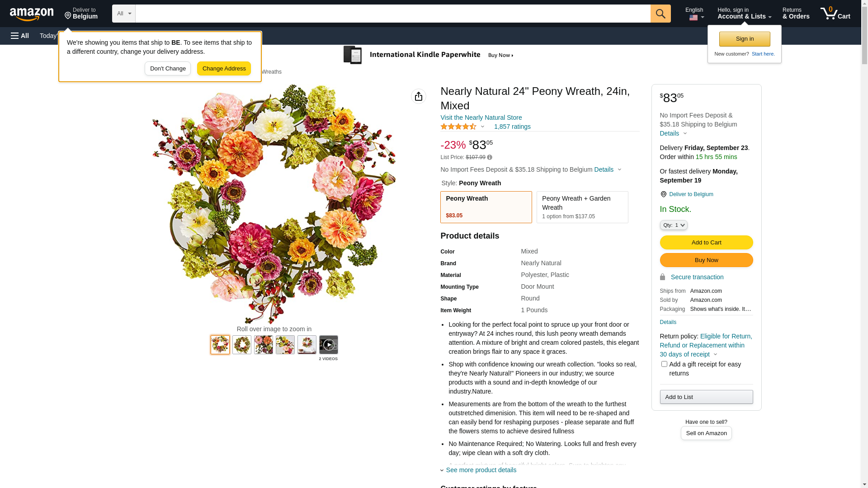Play the product video thumbnail
This screenshot has height=488, width=868.
coord(328,345)
